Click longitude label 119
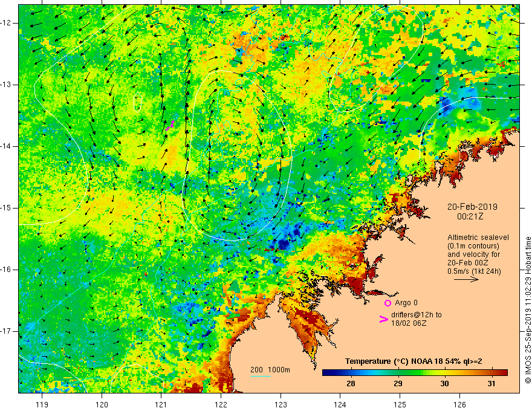The height and width of the screenshot is (411, 532). click(42, 404)
